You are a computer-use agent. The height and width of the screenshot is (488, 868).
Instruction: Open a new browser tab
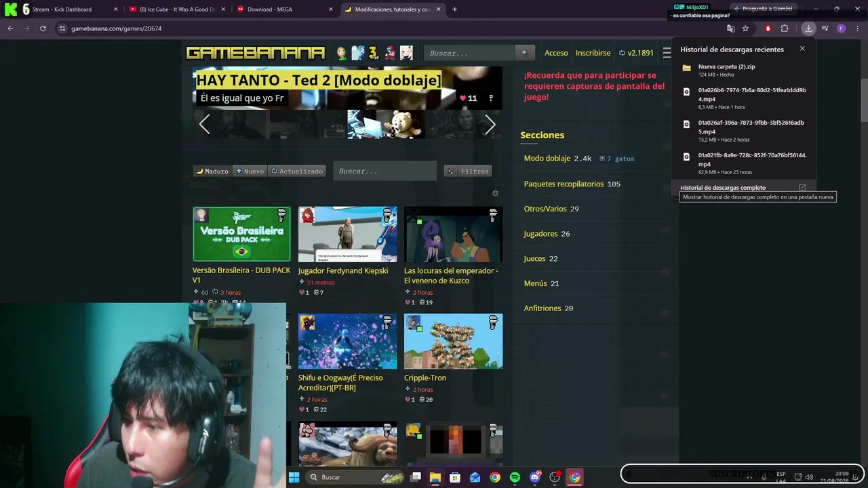click(x=454, y=9)
